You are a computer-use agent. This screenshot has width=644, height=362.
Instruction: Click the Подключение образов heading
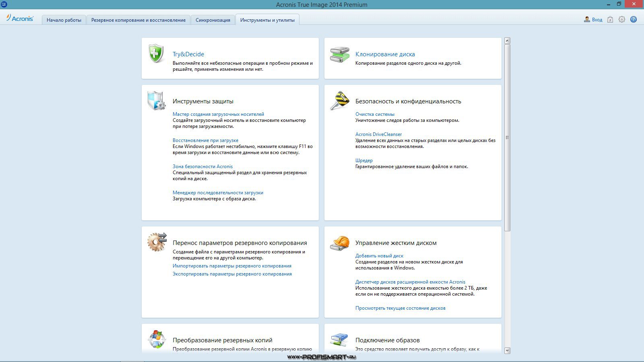388,340
